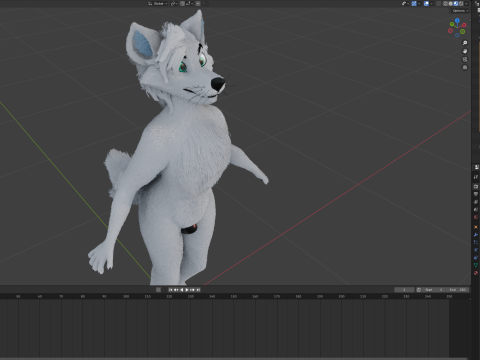This screenshot has height=360, width=480.
Task: Open properties editor type menu
Action: [476, 167]
